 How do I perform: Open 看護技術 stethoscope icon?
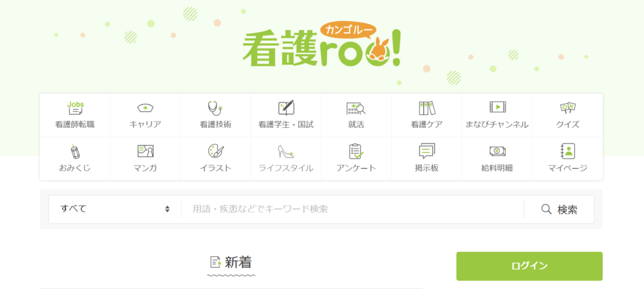pos(215,108)
